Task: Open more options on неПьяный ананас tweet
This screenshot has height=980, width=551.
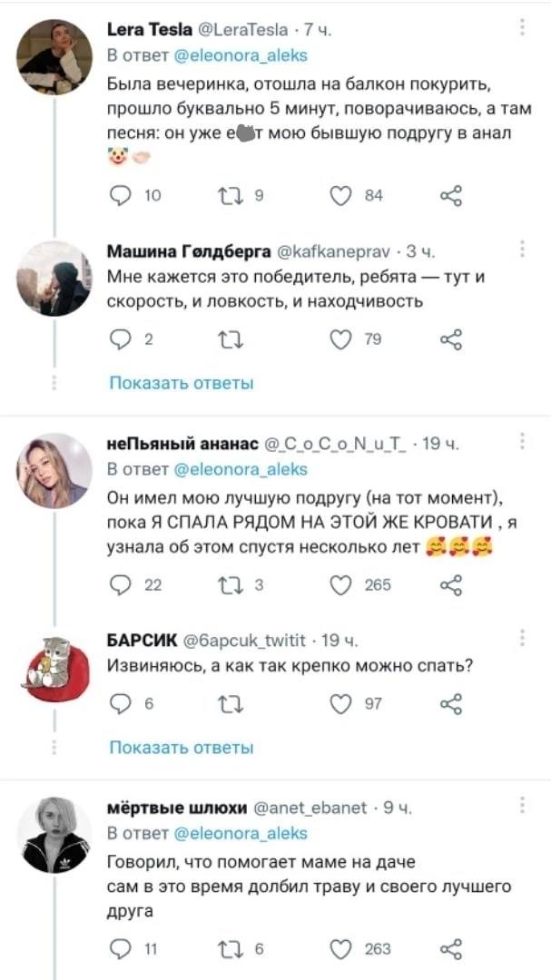Action: click(523, 443)
